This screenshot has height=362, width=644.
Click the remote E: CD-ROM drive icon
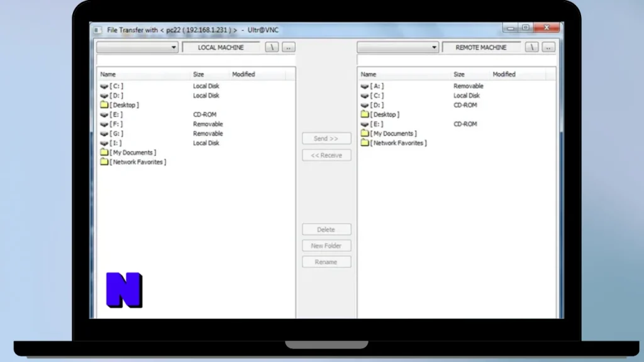coord(364,124)
